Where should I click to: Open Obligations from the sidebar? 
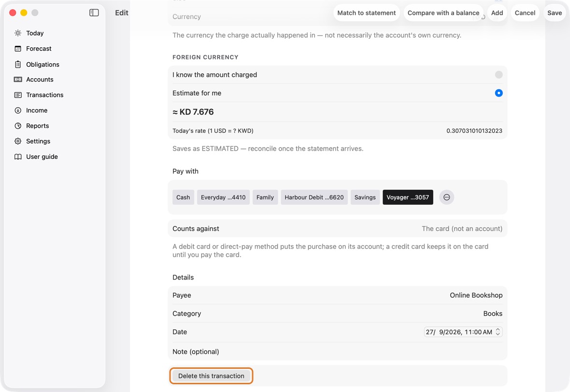(43, 64)
